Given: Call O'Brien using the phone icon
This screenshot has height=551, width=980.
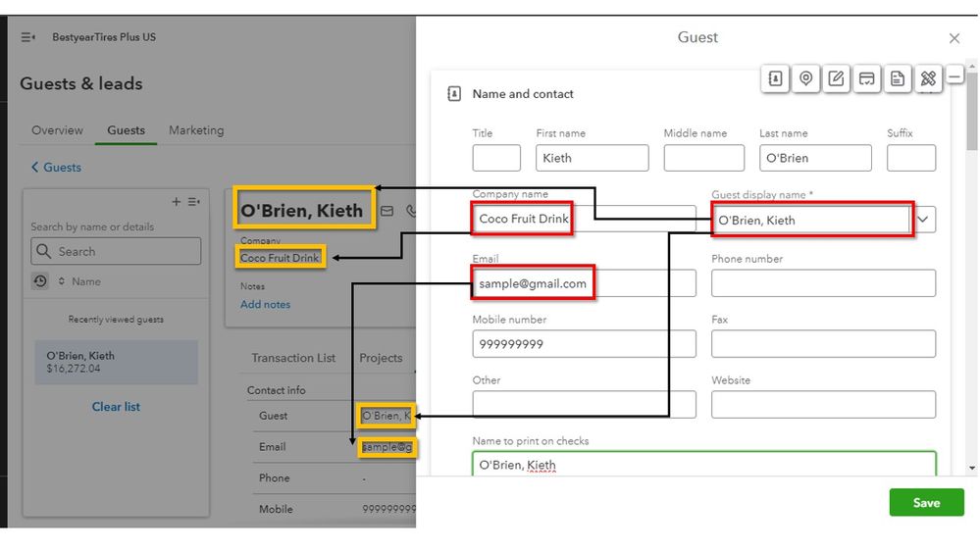Looking at the screenshot, I should pyautogui.click(x=411, y=211).
